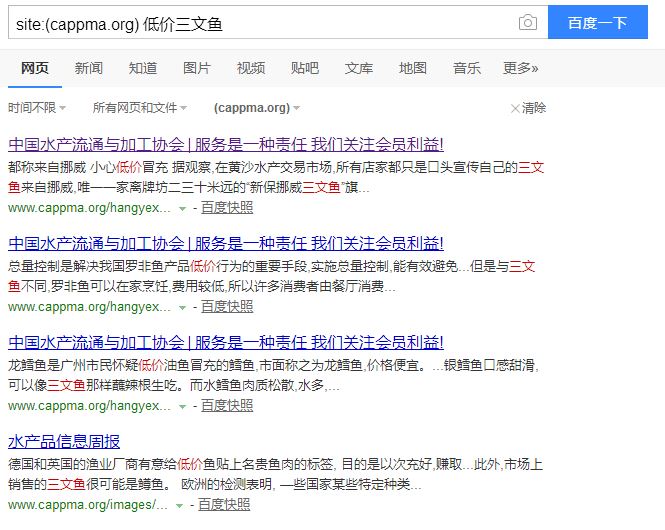Open the 水产品信息周报 result link
Screen dimensions: 665x530
[64, 441]
